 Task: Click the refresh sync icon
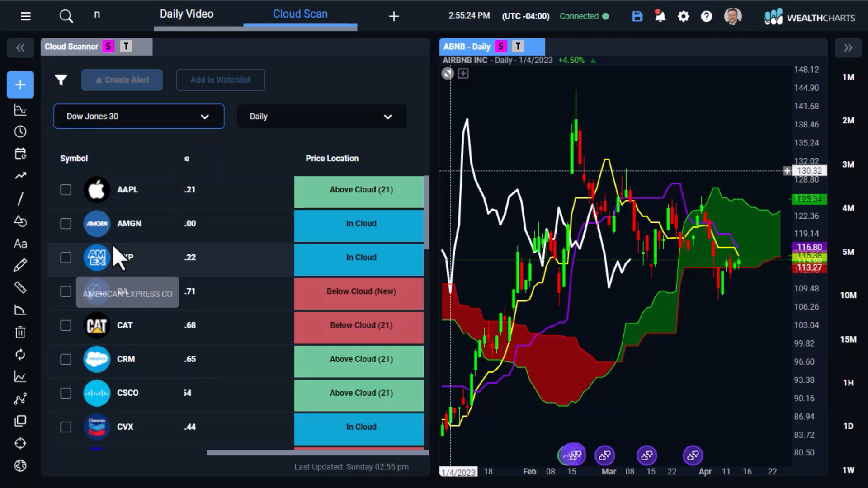point(20,355)
